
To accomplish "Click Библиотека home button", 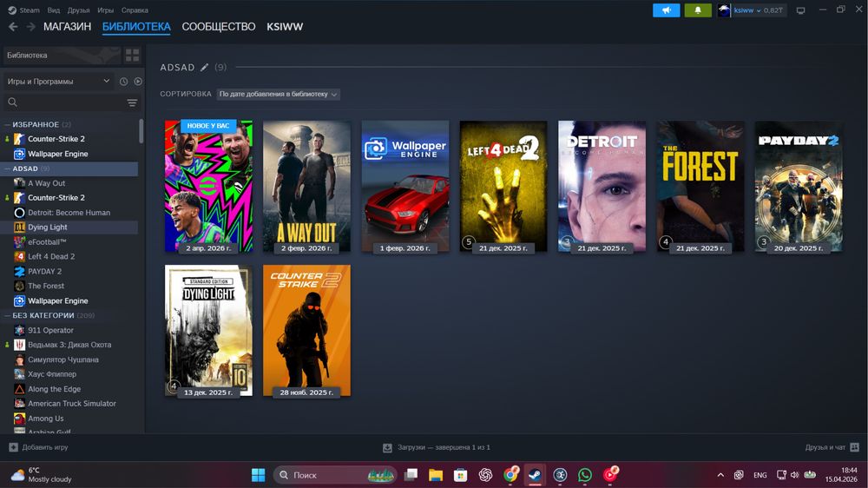I will coord(62,55).
